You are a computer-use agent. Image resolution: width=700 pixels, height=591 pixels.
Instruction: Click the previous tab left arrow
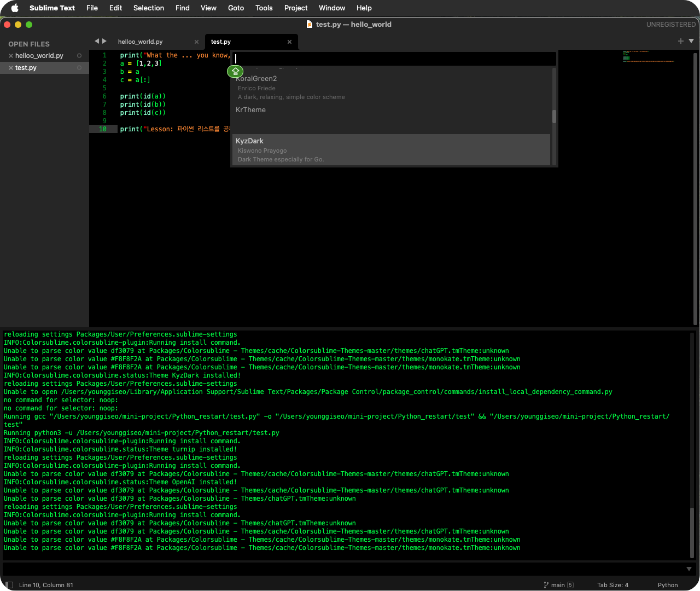[x=97, y=41]
